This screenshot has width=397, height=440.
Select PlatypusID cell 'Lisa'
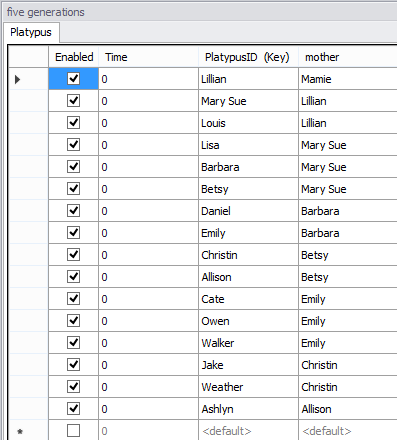pos(248,145)
